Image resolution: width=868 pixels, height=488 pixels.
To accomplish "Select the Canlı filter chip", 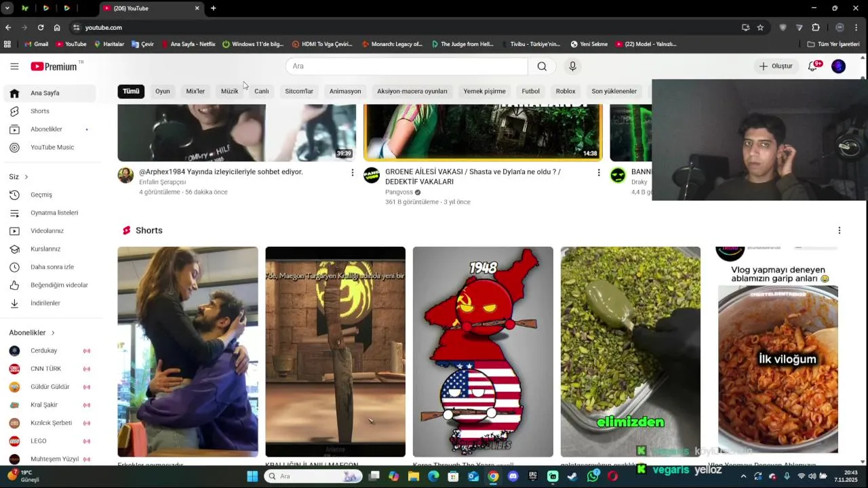I will pyautogui.click(x=262, y=91).
